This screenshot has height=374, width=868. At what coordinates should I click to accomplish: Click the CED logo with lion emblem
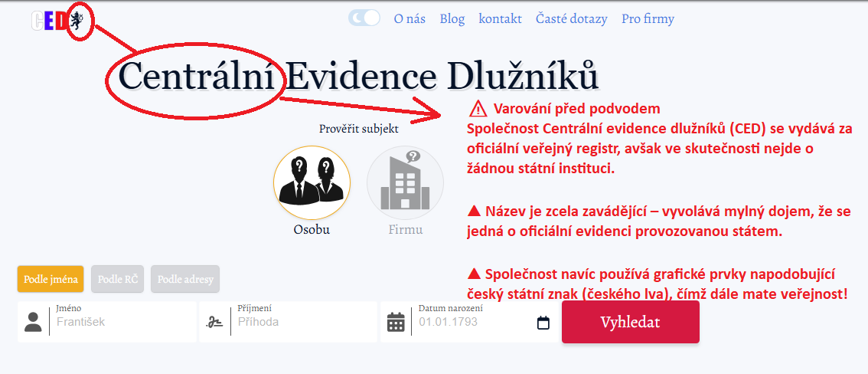point(57,21)
